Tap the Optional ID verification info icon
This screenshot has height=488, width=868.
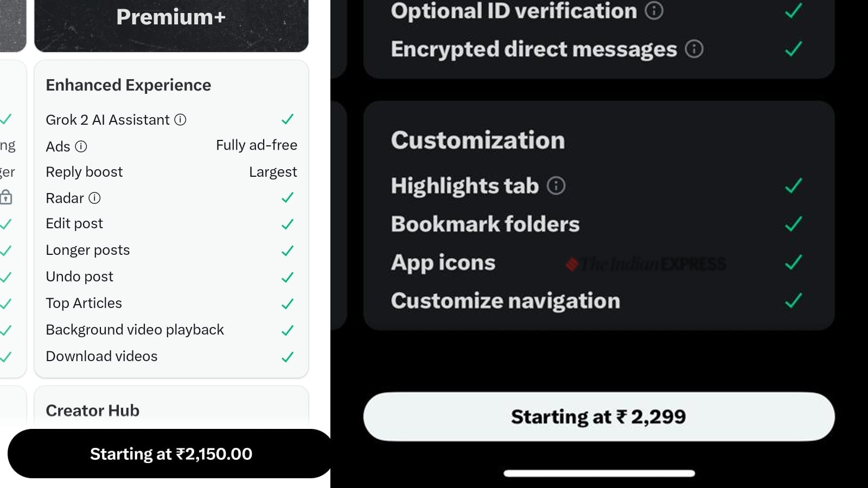click(x=654, y=10)
